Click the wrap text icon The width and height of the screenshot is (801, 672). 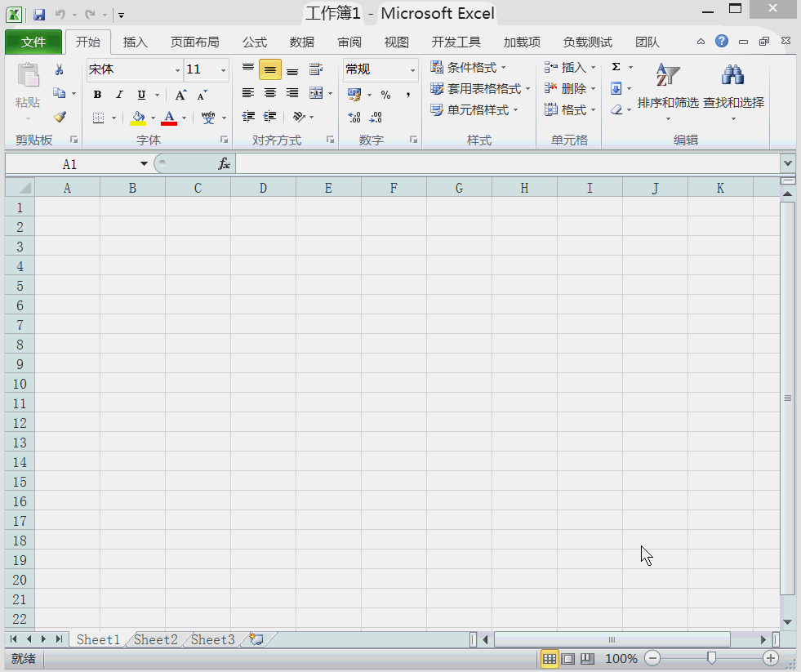point(316,69)
